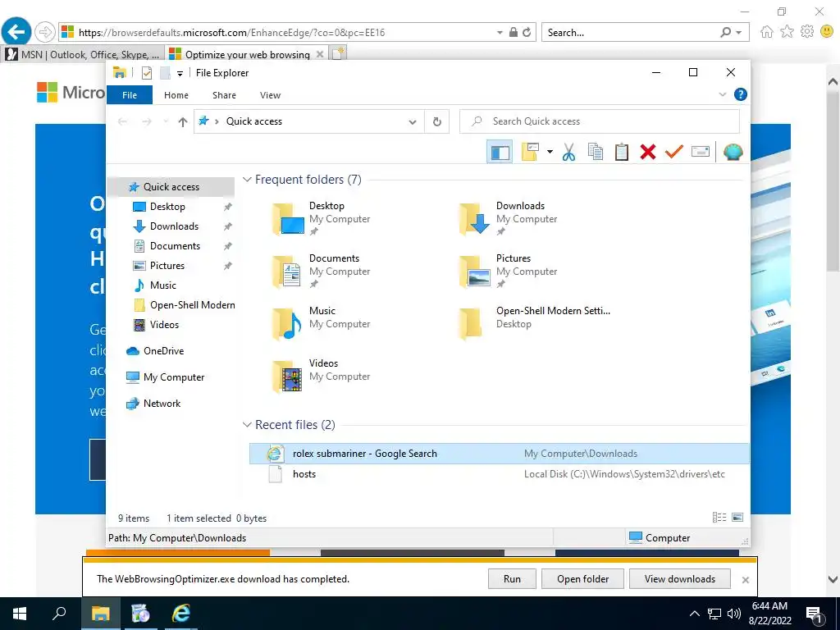840x630 pixels.
Task: Open new tab in Internet Explorer
Action: coord(338,53)
